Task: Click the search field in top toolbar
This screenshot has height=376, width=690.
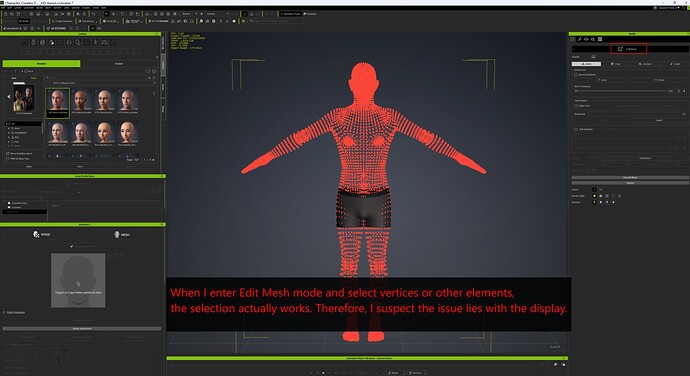Action: (276, 21)
